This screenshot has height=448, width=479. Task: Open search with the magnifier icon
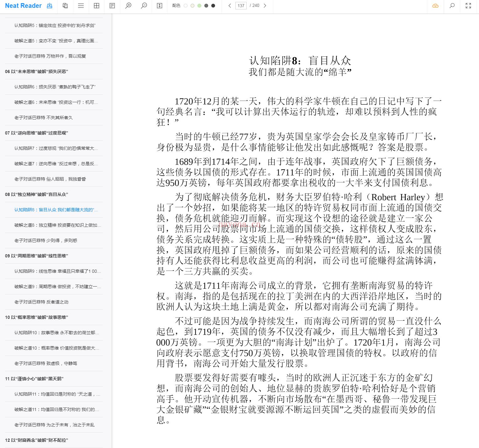[x=452, y=6]
